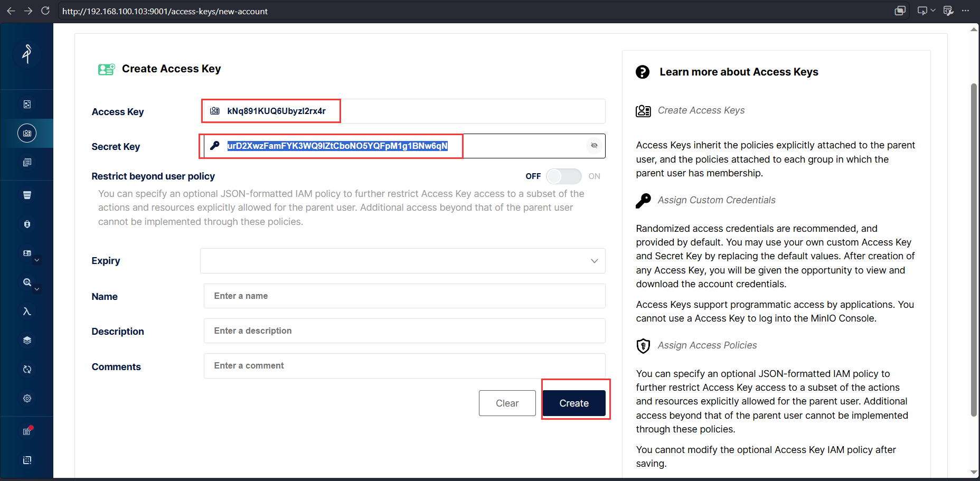
Task: Open the Tiering layers sidebar icon
Action: point(27,341)
